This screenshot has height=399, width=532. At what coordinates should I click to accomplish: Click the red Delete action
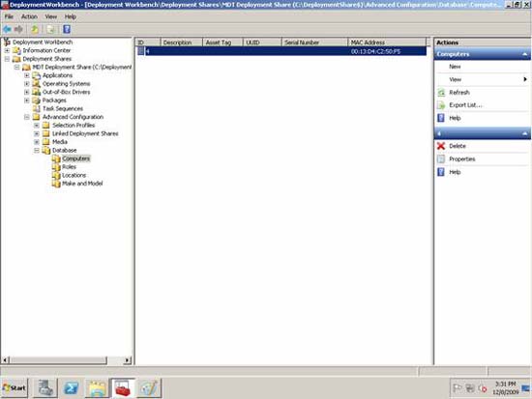click(x=457, y=146)
